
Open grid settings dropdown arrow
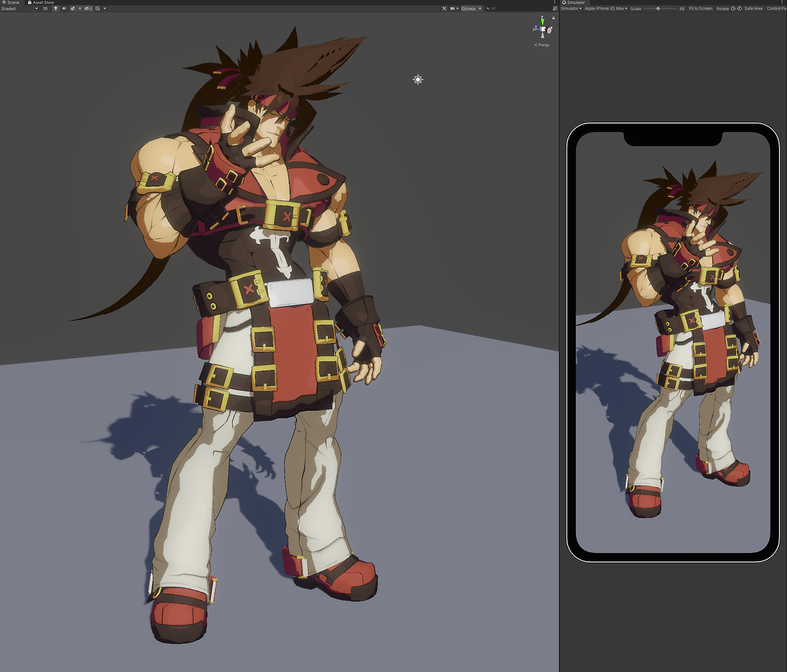coord(105,9)
